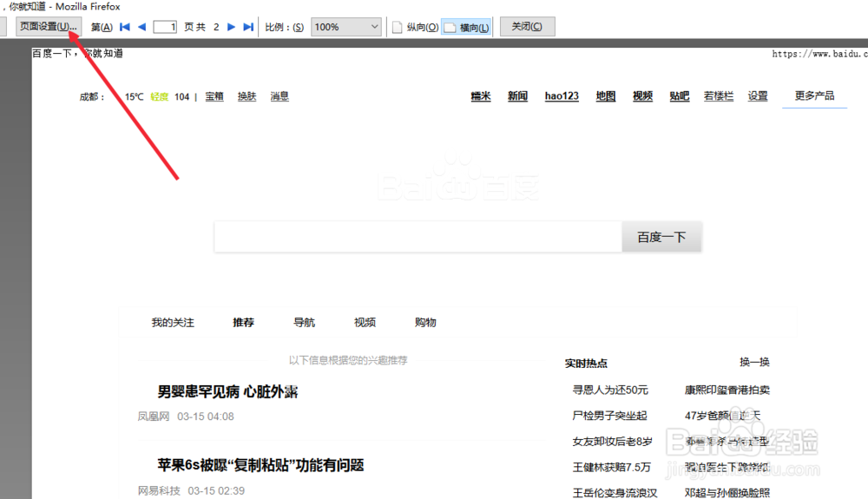Open hot topic 女友卸妆后老8岁
Viewport: 868px width, 499px height.
coord(612,442)
